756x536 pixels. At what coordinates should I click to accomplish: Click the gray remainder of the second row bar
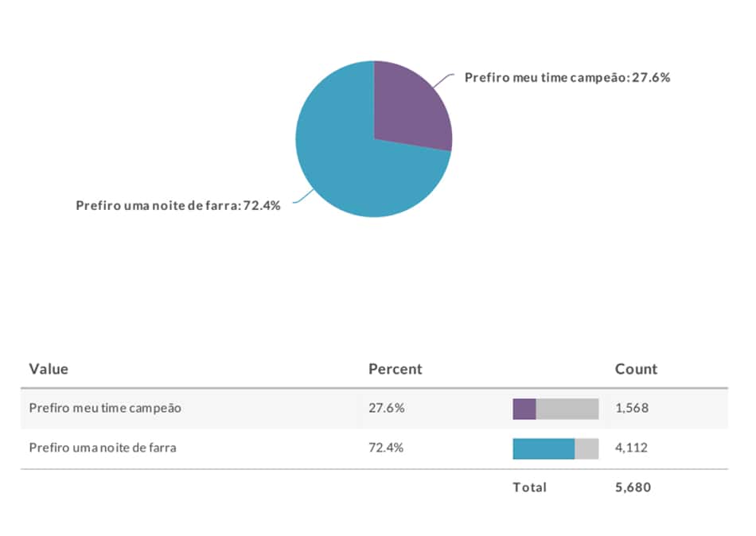click(586, 449)
